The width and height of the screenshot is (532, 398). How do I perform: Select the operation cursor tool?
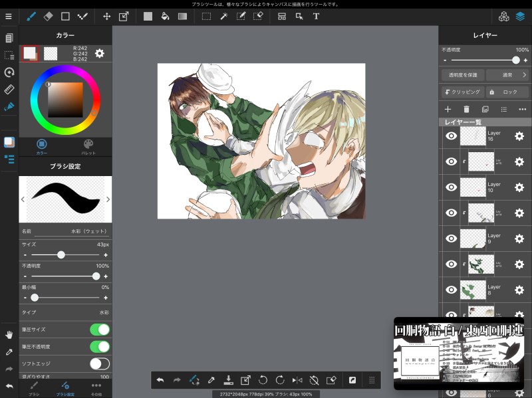[x=299, y=16]
